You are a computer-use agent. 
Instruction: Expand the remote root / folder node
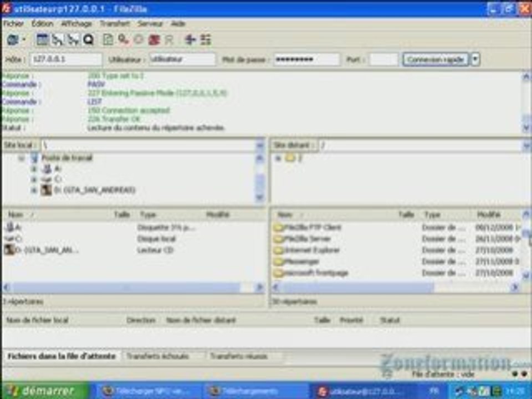click(278, 158)
